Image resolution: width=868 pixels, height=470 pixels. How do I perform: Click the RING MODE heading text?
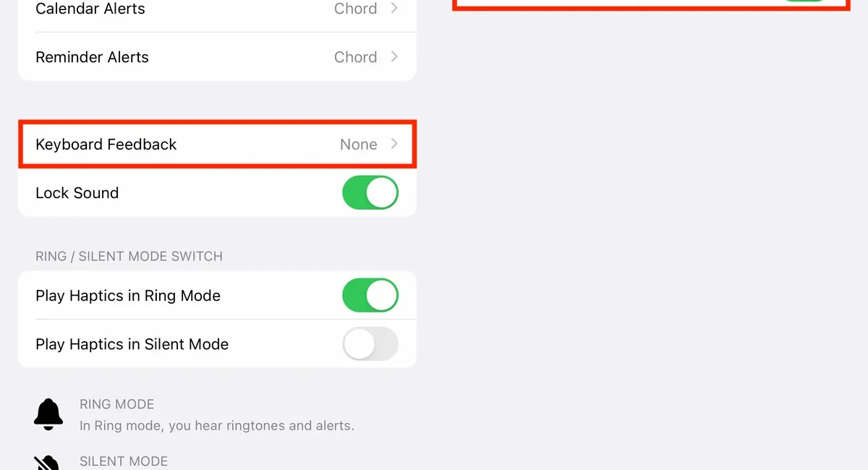(116, 404)
